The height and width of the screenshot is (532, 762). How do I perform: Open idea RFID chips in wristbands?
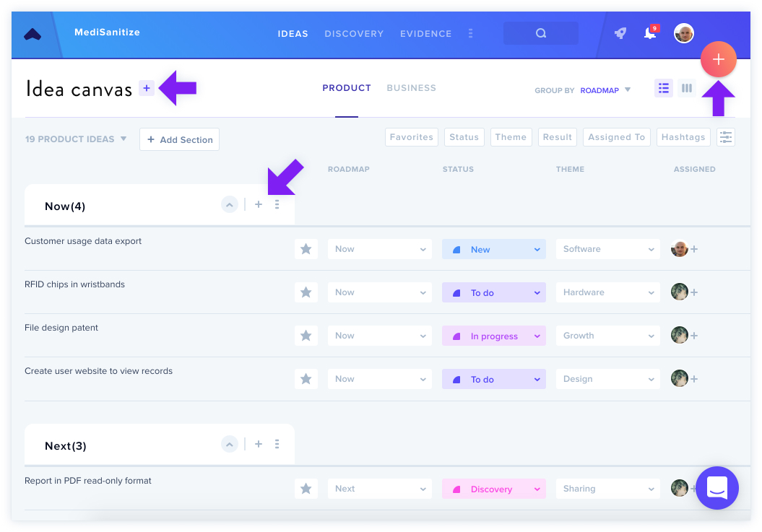pos(75,284)
